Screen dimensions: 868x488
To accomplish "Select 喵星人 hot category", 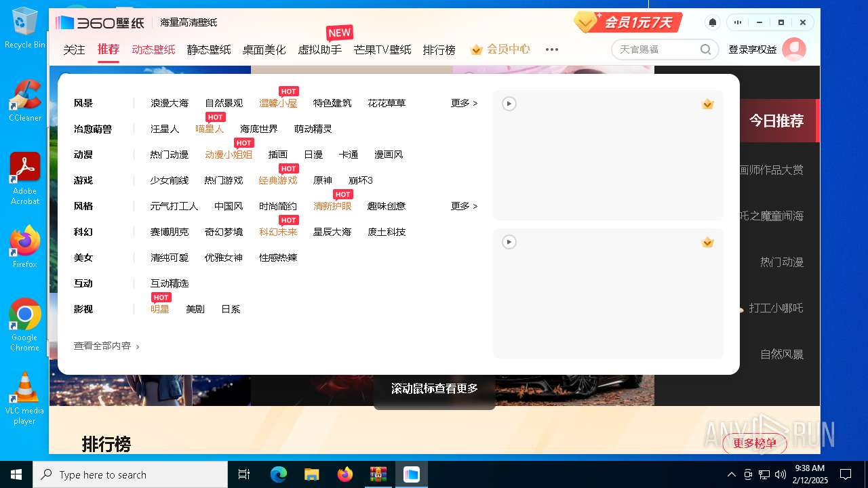I will [x=210, y=129].
